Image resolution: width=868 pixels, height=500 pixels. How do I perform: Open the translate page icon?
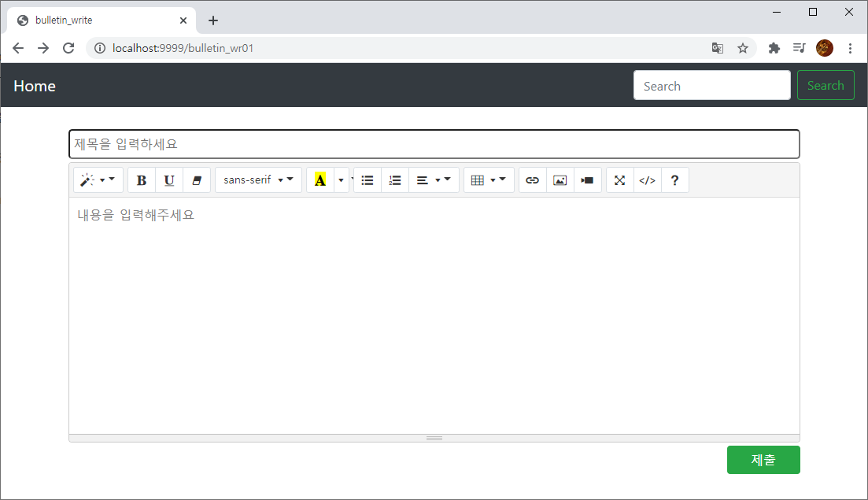point(718,48)
